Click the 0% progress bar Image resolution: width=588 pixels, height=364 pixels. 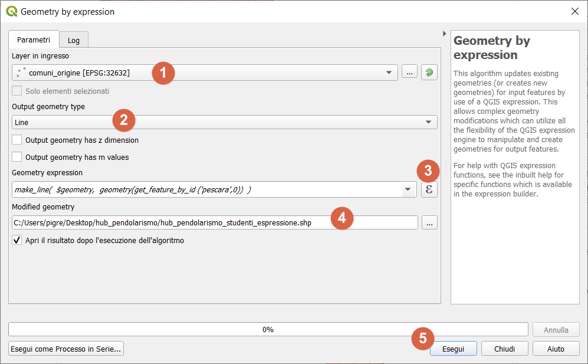coord(268,329)
